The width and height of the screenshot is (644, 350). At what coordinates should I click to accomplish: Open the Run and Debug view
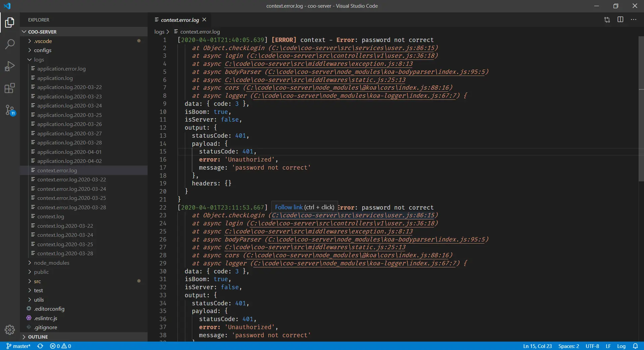point(10,66)
